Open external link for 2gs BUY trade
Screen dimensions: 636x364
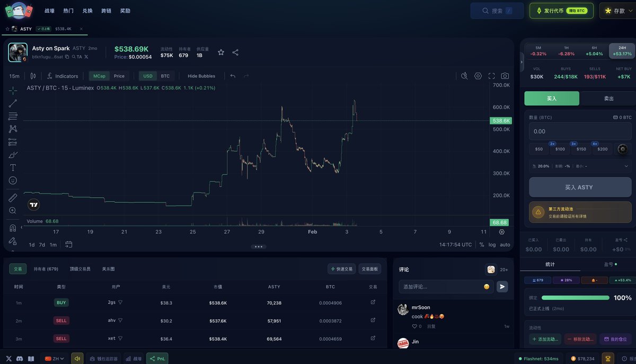[373, 303]
